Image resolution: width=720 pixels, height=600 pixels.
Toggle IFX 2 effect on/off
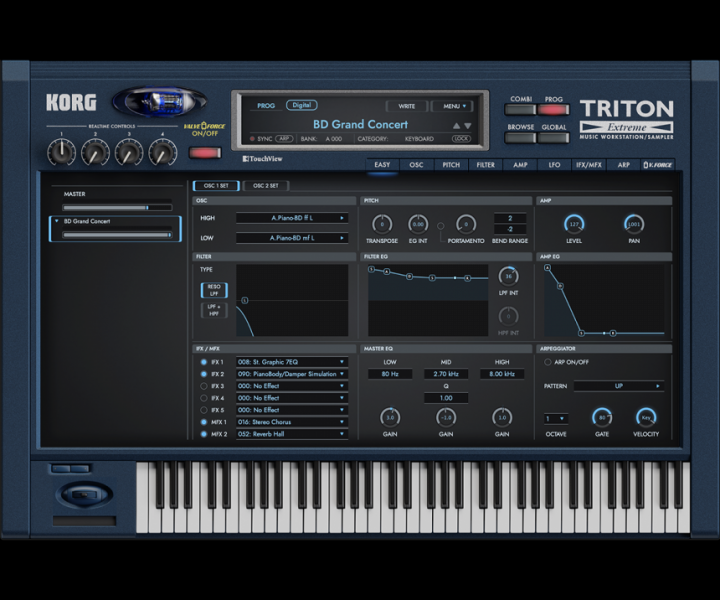tap(204, 374)
